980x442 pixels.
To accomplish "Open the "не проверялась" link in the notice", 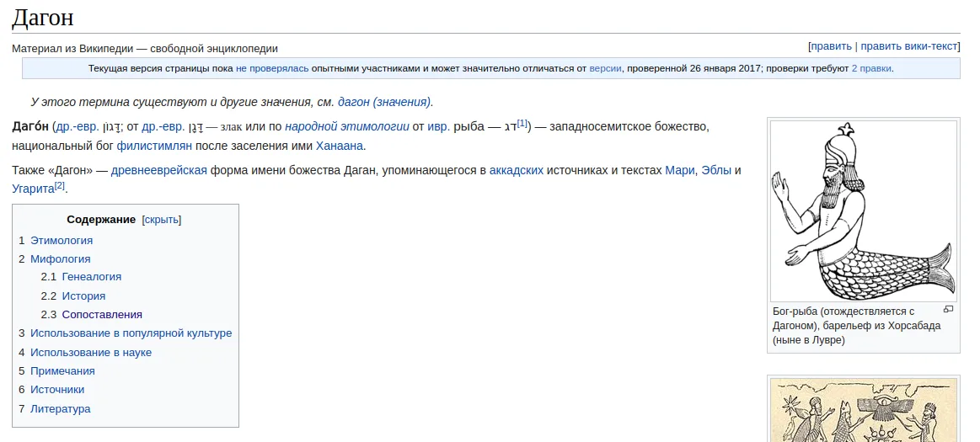I will (x=272, y=69).
